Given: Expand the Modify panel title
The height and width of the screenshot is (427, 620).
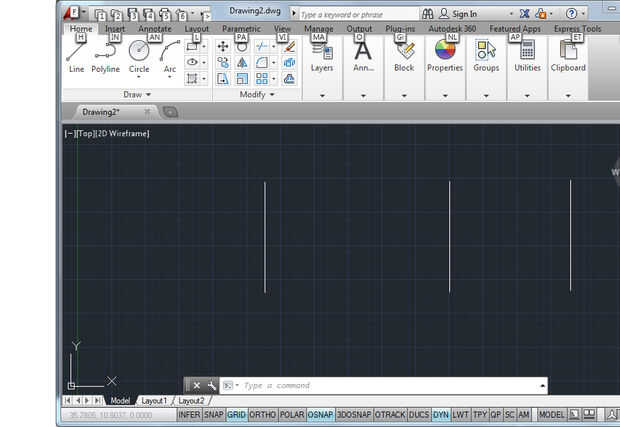Looking at the screenshot, I should coord(257,94).
